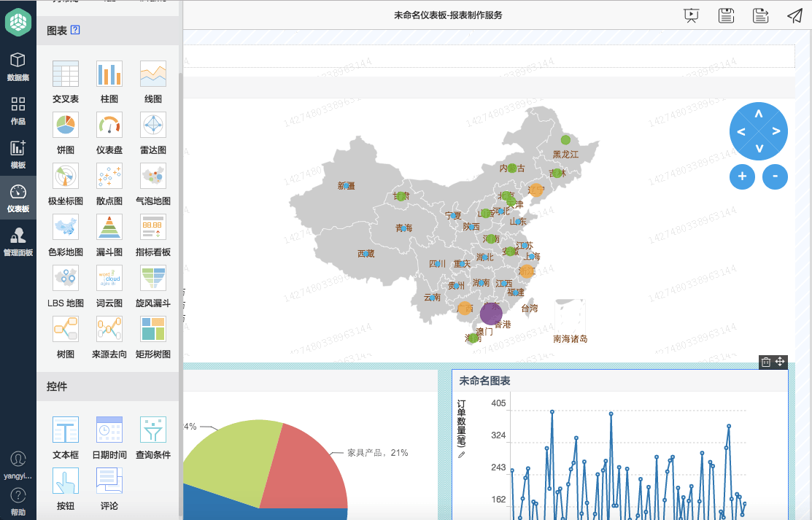The height and width of the screenshot is (520, 812).
Task: Open the 仪表板 dashboard section
Action: click(18, 198)
